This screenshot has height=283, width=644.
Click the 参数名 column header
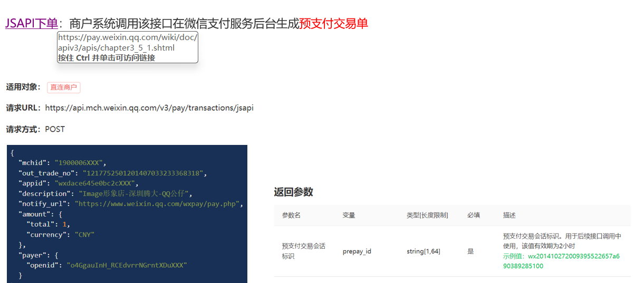[291, 216]
